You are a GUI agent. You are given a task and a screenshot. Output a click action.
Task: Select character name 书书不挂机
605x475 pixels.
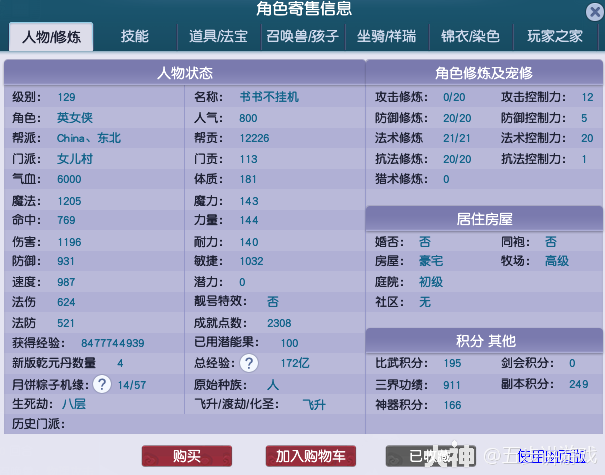269,97
